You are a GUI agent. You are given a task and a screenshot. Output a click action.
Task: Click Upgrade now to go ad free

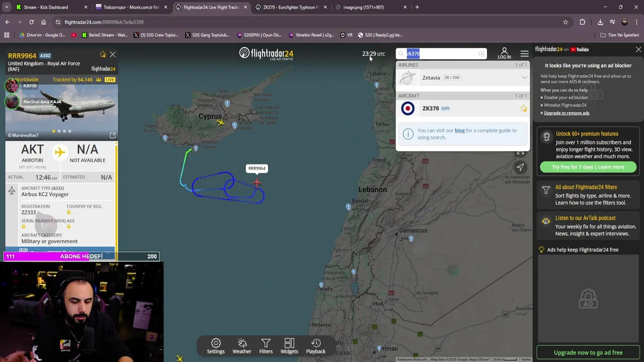click(x=588, y=352)
